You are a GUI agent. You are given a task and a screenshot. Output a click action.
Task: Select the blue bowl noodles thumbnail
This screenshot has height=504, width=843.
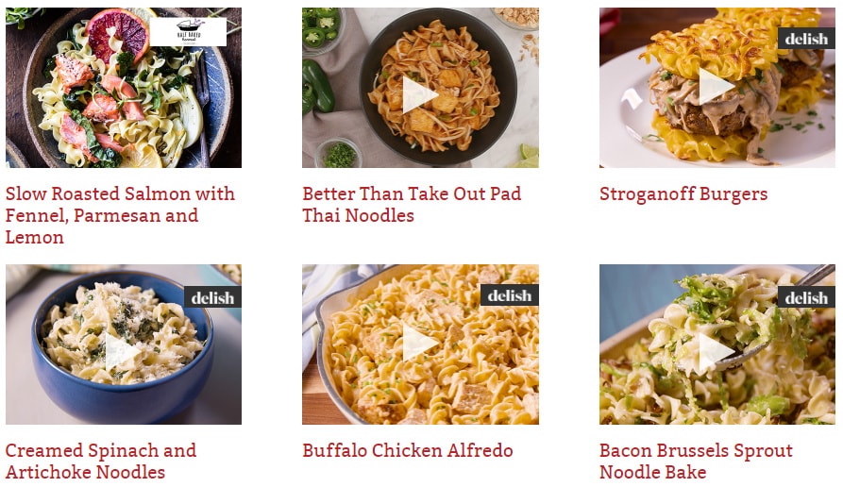124,344
